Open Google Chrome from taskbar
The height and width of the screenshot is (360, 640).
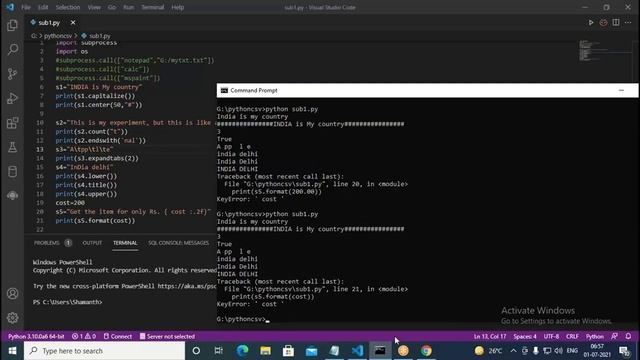(426, 351)
